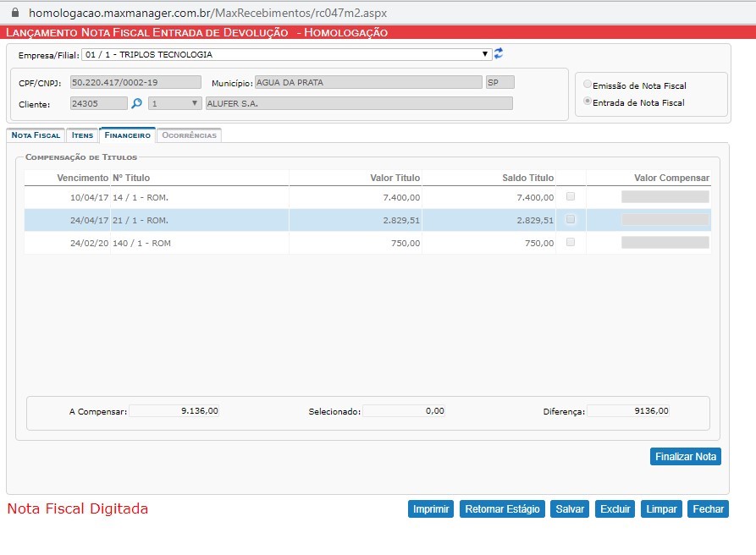Click the Saldo Titulo column header
The image size is (756, 555).
[x=528, y=178]
